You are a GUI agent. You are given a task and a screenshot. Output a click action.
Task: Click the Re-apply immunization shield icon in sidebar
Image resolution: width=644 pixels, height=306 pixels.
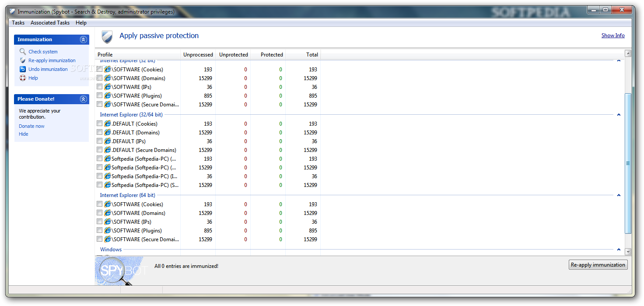(23, 60)
